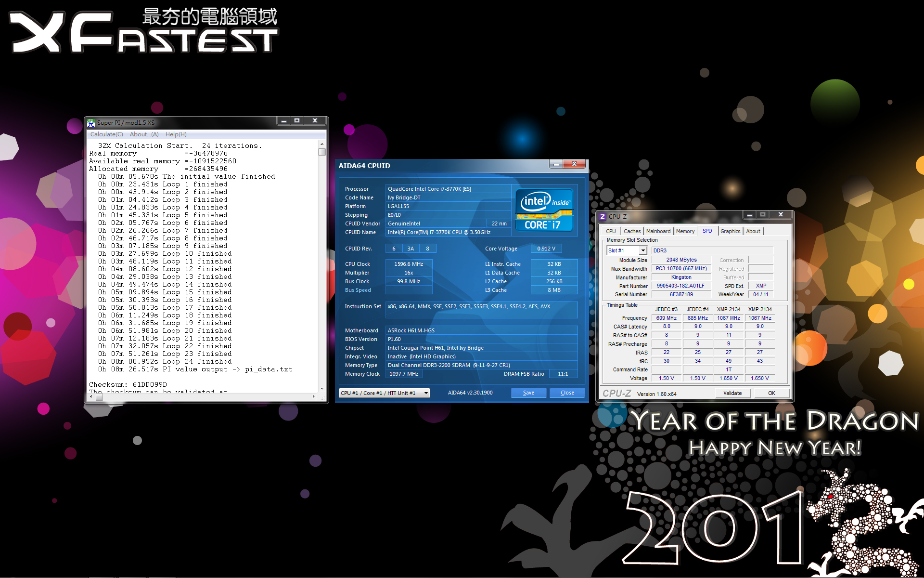Expand the CPU #1 / Core #1 selector
Screen dimensions: 924x578
tap(426, 393)
